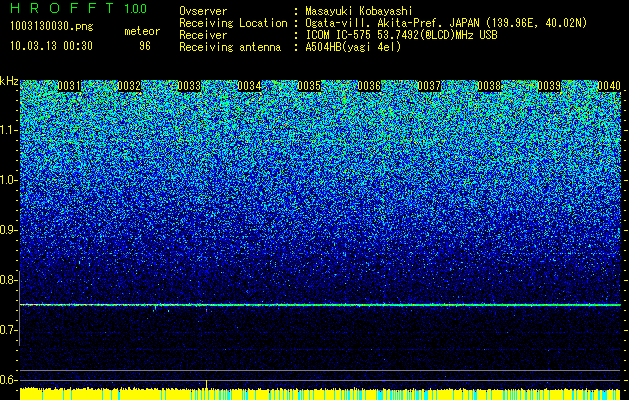629x400 pixels.
Task: Click the A504HB(yagi 4el) antenna text
Action: click(x=353, y=47)
